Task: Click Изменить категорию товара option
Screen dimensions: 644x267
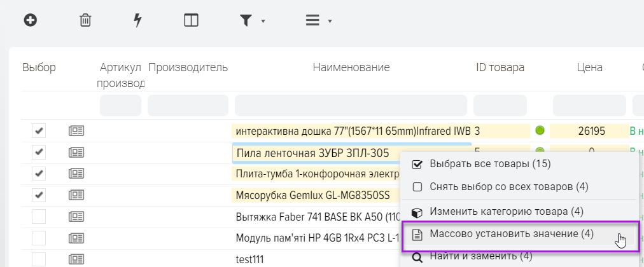Action: click(x=506, y=211)
